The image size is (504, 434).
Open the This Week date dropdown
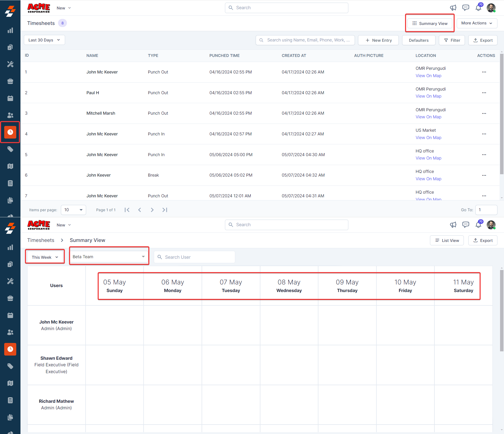pos(45,257)
